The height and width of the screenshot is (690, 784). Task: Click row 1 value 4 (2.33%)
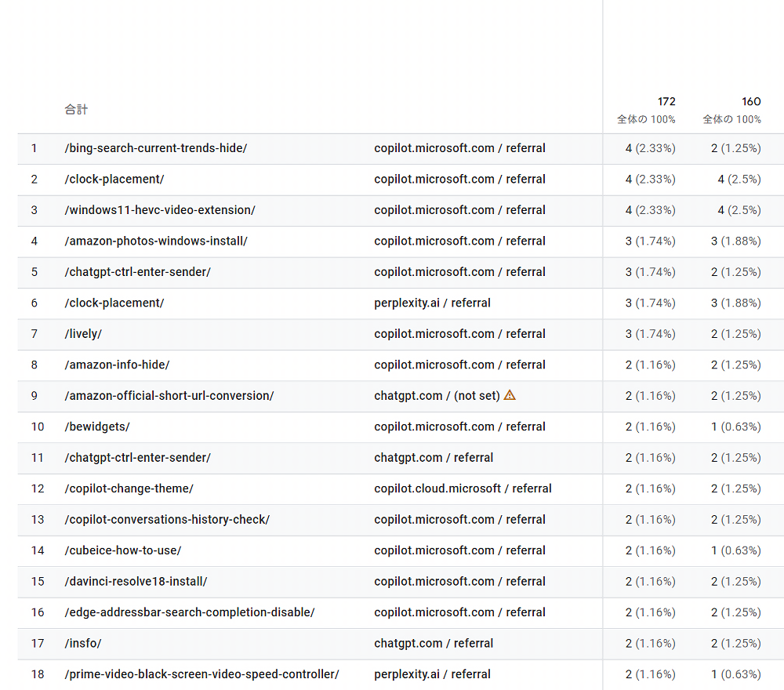[651, 148]
